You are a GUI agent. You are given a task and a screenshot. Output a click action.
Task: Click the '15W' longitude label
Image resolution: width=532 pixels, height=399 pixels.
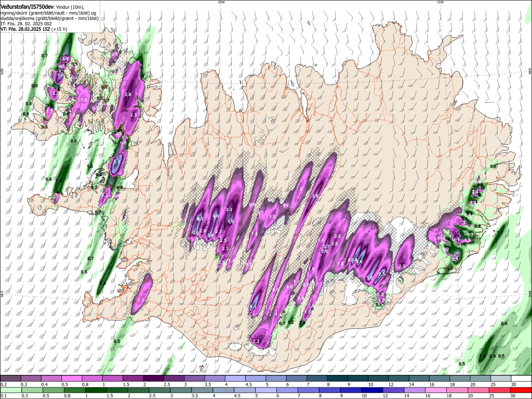[440, 2]
